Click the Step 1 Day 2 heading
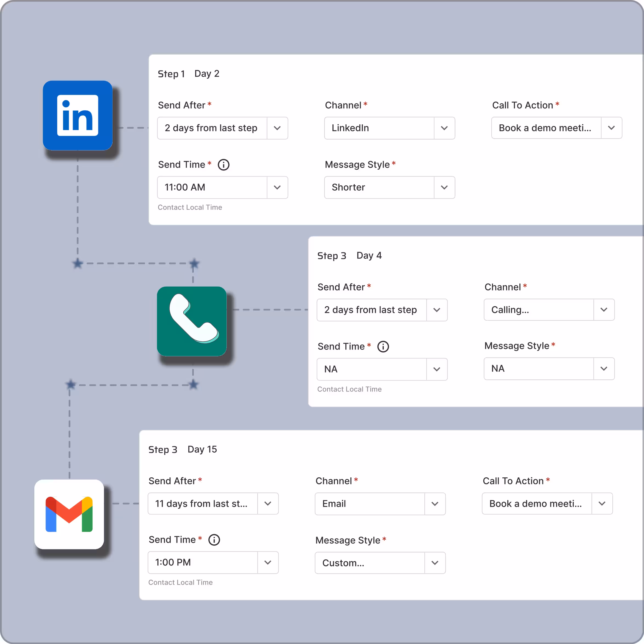 [x=188, y=74]
